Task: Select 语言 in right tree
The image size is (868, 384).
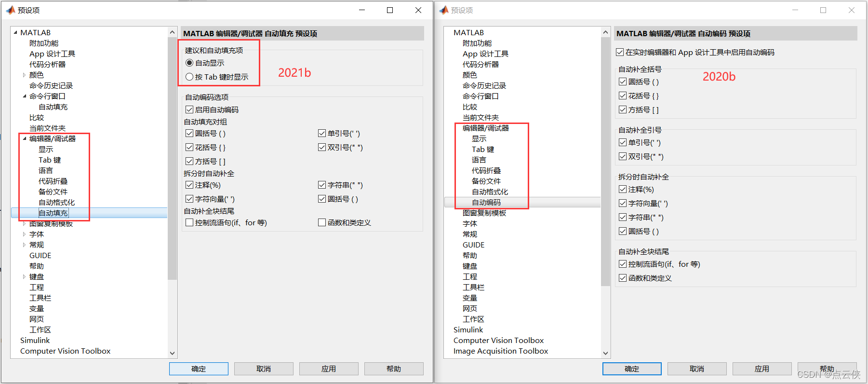Action: click(479, 160)
